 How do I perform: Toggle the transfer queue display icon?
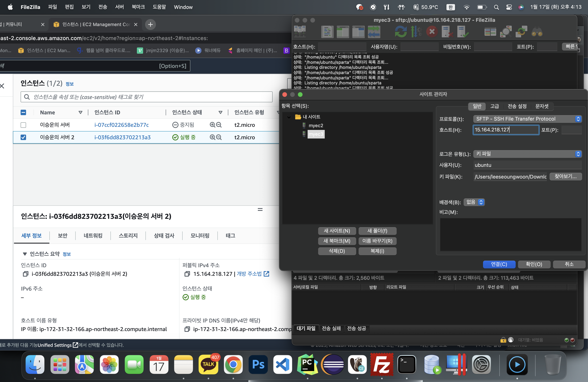click(x=374, y=32)
